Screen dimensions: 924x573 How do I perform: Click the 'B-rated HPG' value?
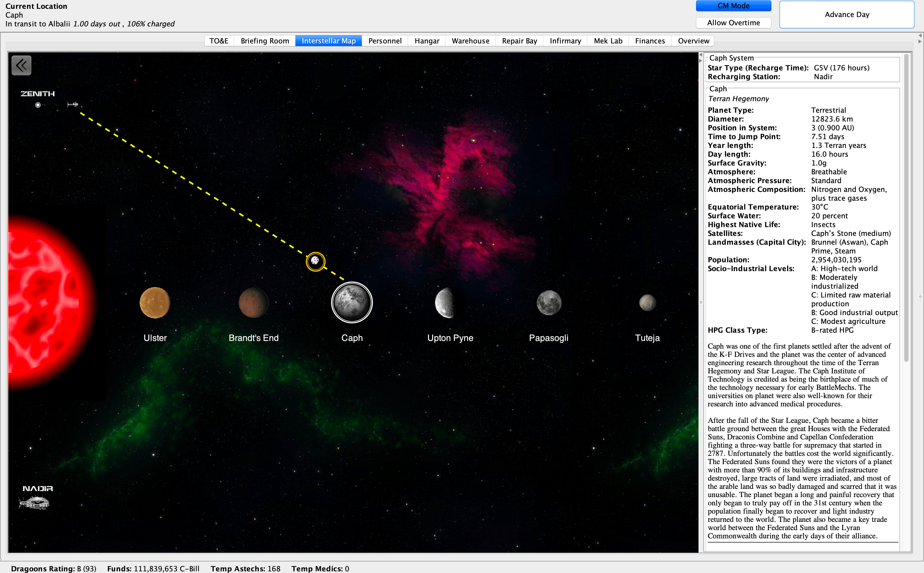(832, 330)
